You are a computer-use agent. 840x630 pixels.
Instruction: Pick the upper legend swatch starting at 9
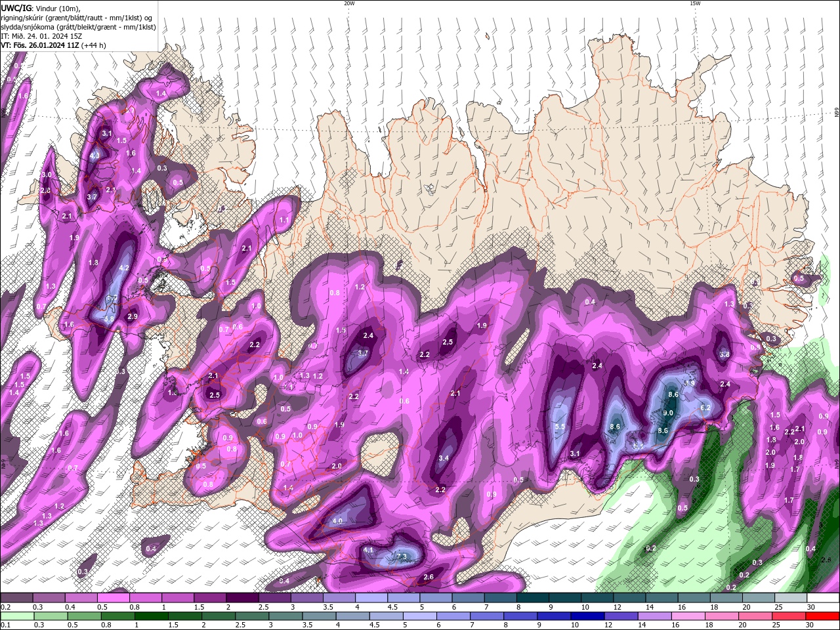565,598
